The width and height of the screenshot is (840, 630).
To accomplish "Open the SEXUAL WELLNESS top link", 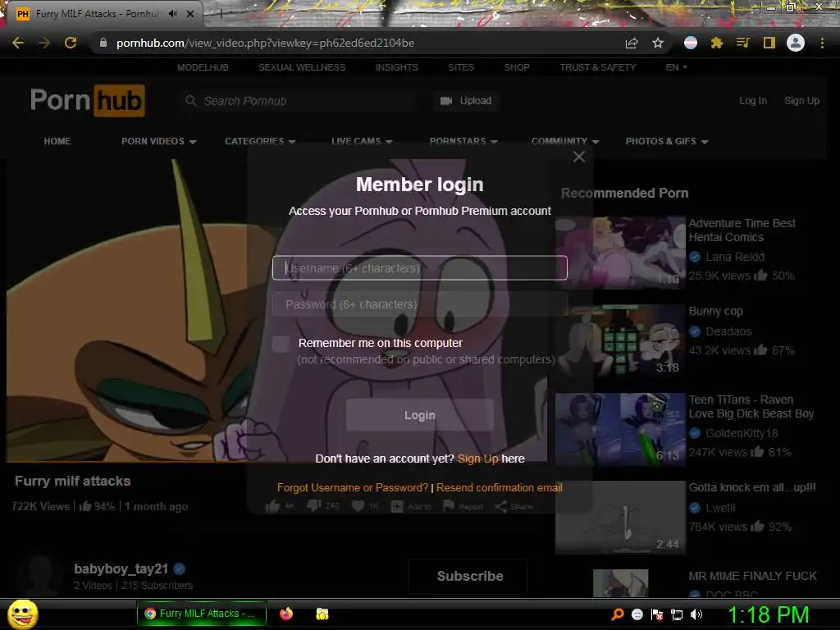I will 302,67.
